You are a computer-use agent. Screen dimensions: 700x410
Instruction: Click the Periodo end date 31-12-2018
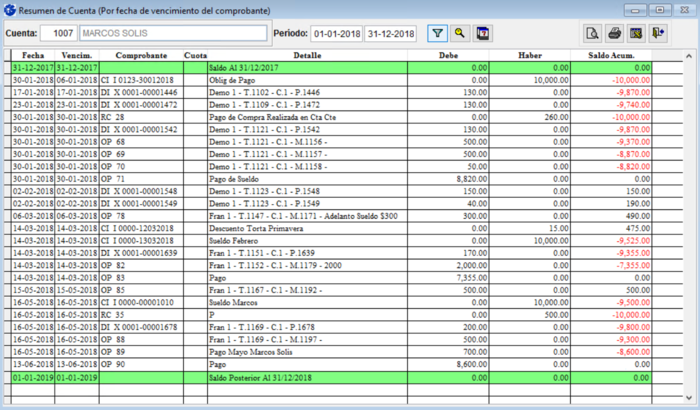click(390, 33)
